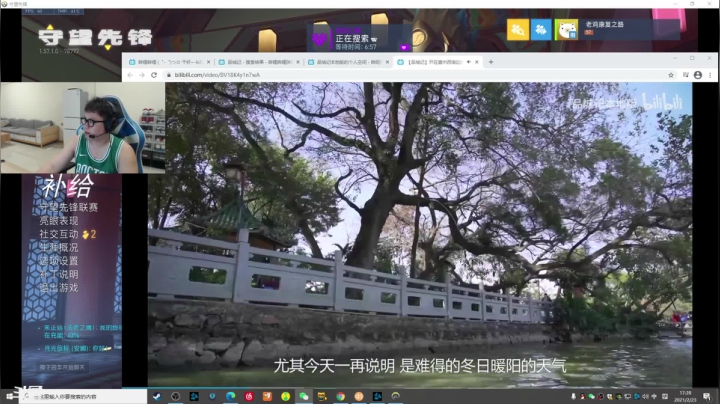The height and width of the screenshot is (404, 720).
Task: Open the green round taskbar app
Action: [x=286, y=396]
